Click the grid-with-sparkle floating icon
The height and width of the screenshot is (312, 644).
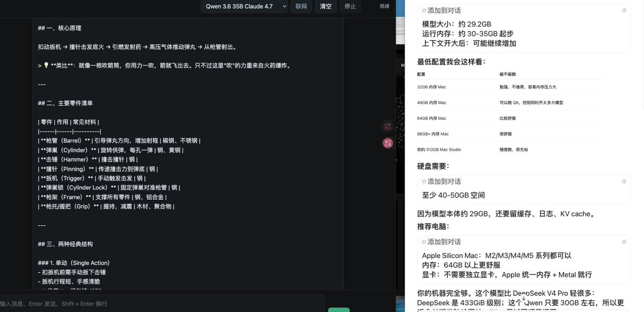(387, 127)
